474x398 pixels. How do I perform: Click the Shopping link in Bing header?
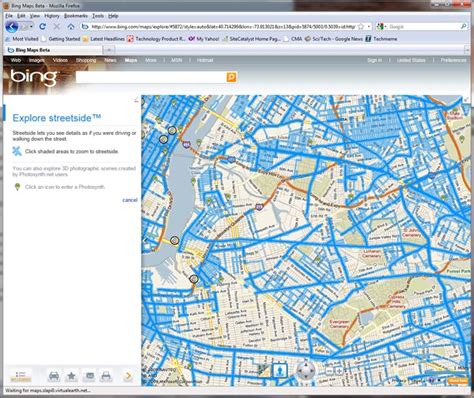click(86, 60)
